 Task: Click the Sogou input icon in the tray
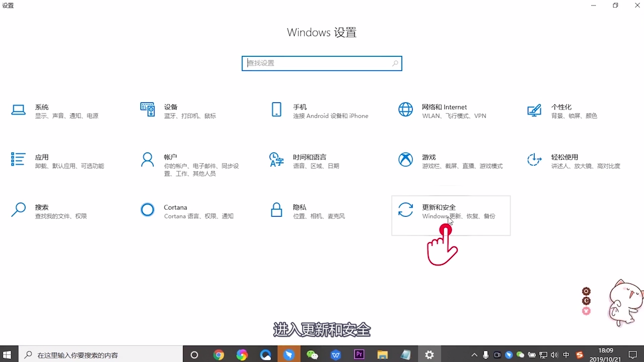(579, 356)
